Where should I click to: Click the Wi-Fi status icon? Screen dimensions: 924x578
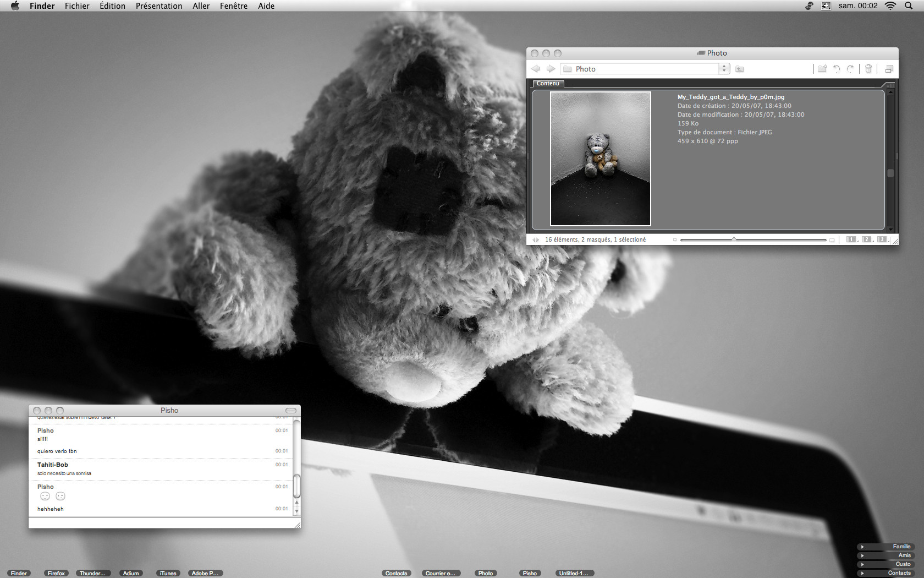[890, 6]
